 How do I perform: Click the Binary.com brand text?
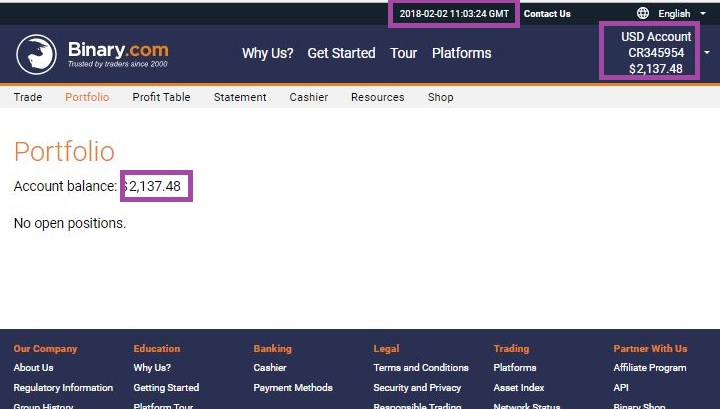coord(118,50)
